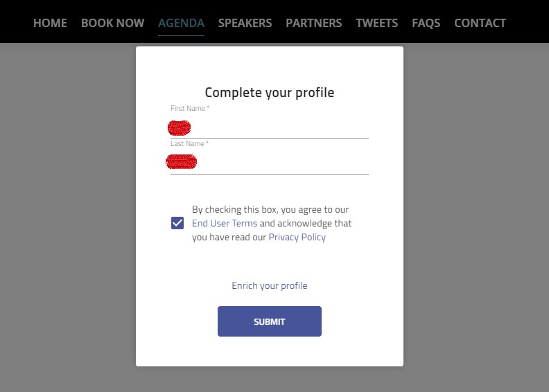Screen dimensions: 549x392
Task: Focus the Last Name input field
Action: (277, 163)
